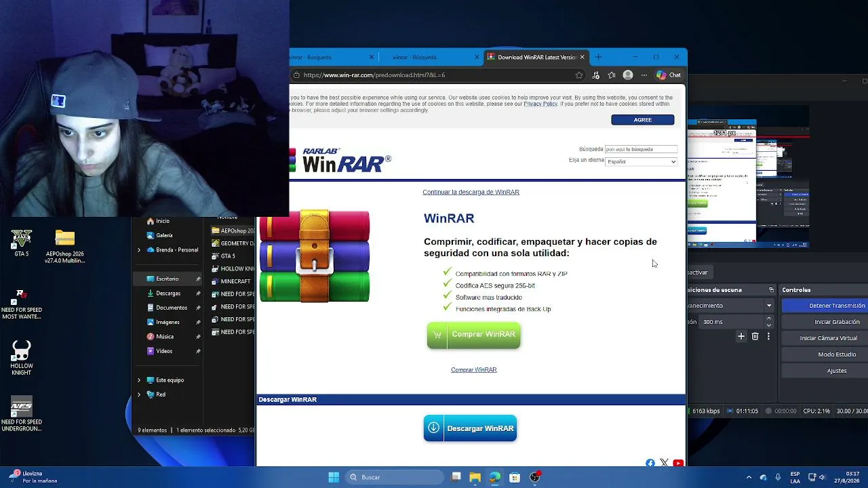
Task: Open Ajustes in OBS controls
Action: pyautogui.click(x=824, y=371)
